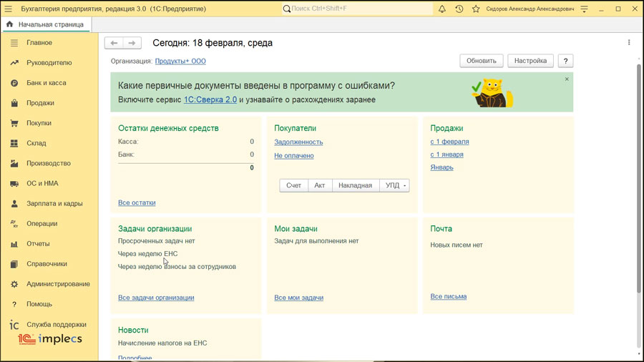The height and width of the screenshot is (362, 644).
Task: Click the task Через неделю ЕНС
Action: pyautogui.click(x=148, y=254)
